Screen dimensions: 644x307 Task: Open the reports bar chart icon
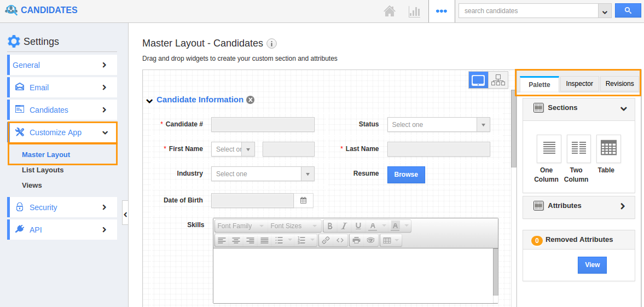[414, 11]
